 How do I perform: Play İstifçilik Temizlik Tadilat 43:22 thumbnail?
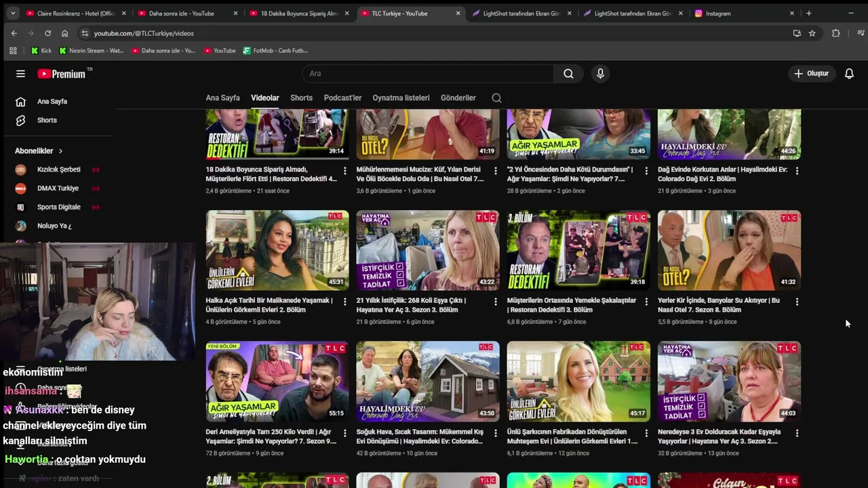(x=428, y=250)
